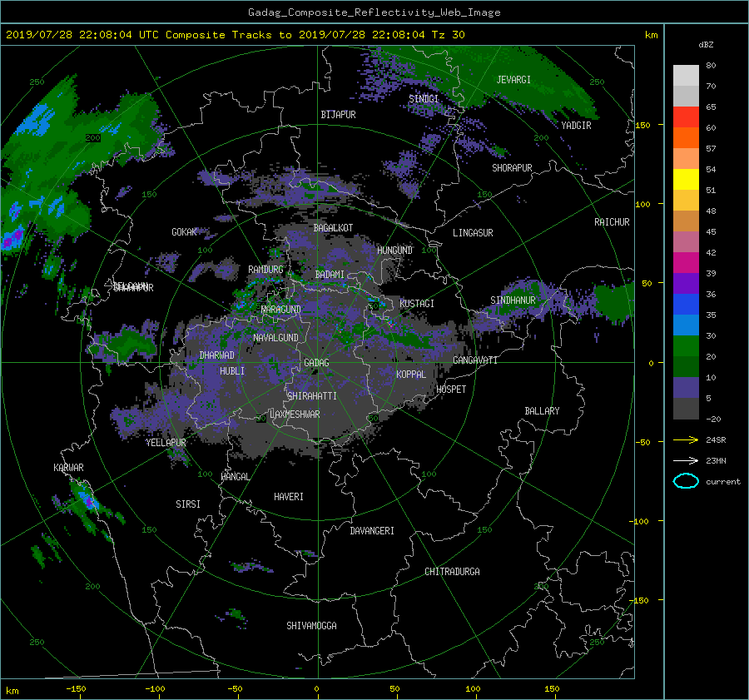Click the RAICHUR city label
The height and width of the screenshot is (700, 749).
[x=612, y=222]
